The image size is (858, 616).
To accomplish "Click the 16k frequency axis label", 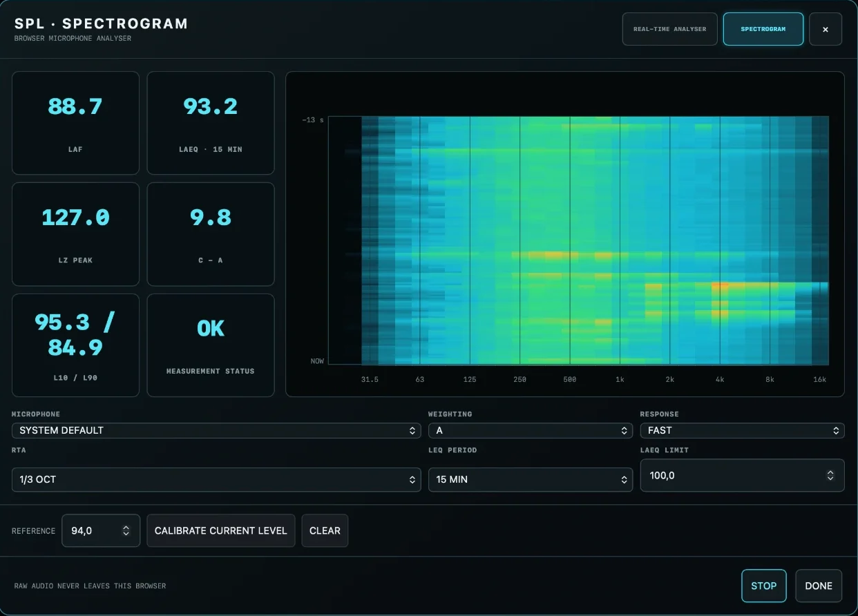I will click(819, 379).
